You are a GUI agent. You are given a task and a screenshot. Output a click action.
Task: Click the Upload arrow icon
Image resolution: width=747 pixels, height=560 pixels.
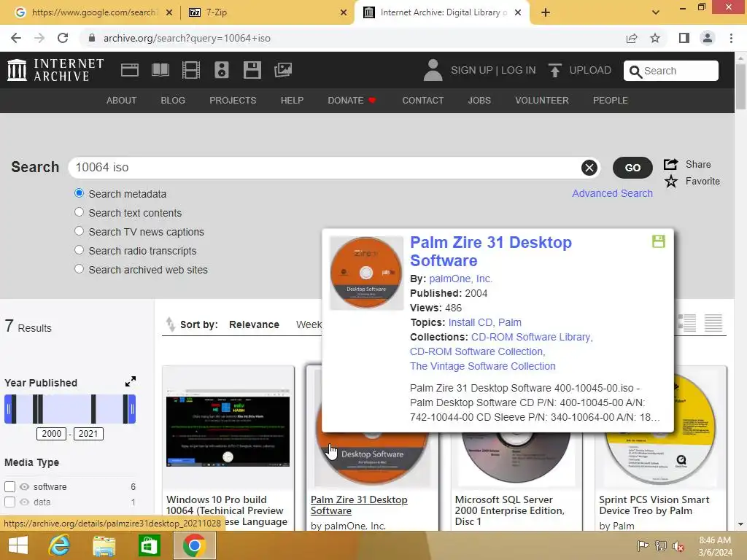[554, 70]
